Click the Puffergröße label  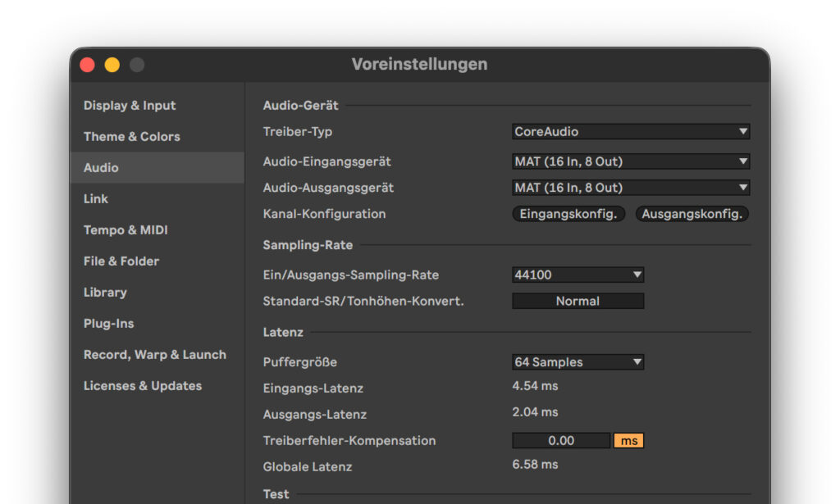pyautogui.click(x=300, y=362)
